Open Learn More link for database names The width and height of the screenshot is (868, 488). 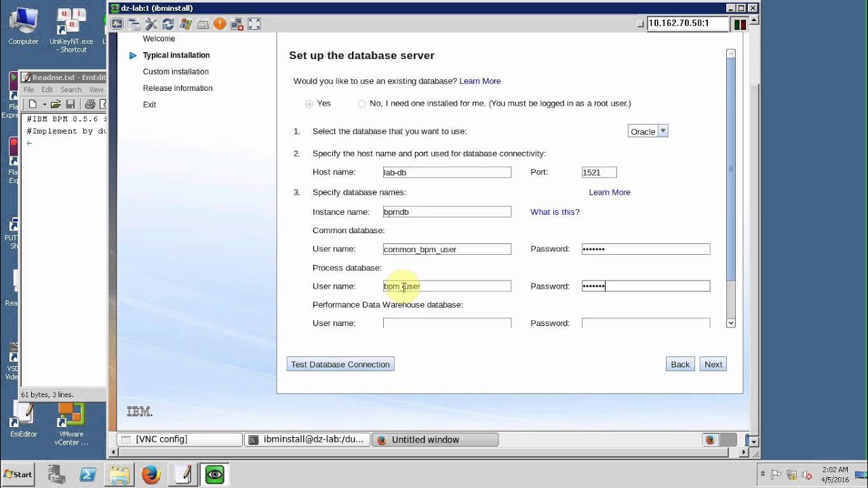click(x=610, y=192)
